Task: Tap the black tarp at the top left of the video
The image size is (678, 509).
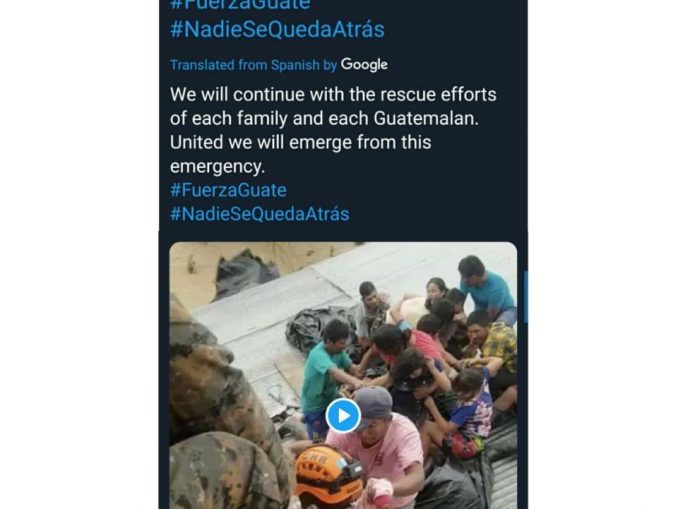Action: 244,272
